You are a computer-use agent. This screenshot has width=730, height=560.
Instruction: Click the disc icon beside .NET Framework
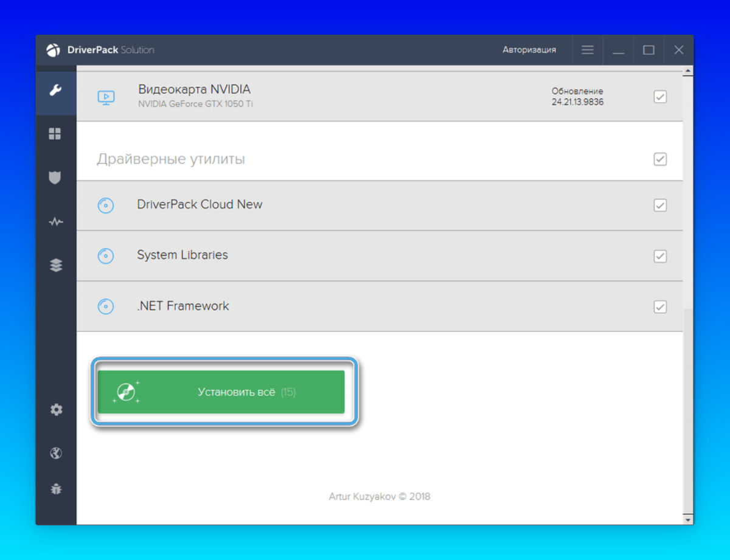point(106,306)
